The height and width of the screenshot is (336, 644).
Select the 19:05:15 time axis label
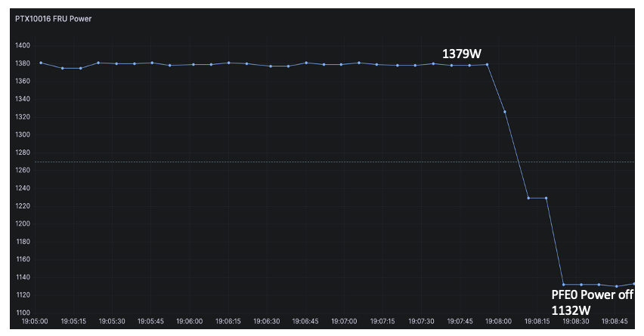click(x=73, y=321)
